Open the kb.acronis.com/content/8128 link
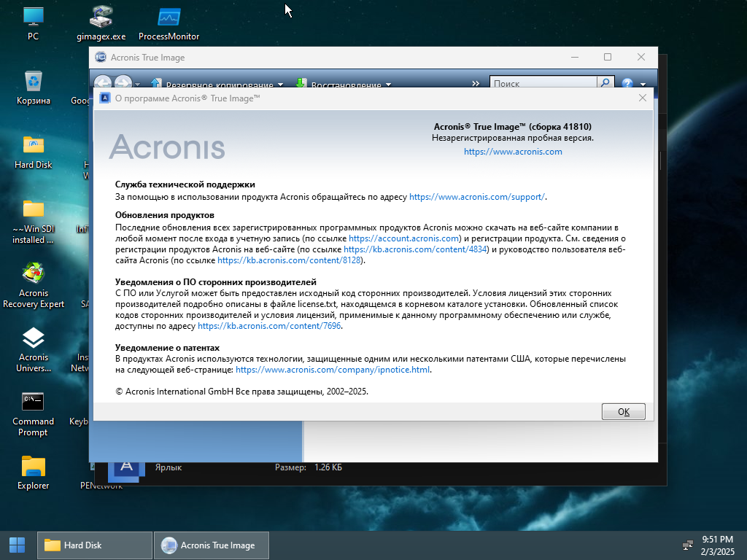 point(289,260)
